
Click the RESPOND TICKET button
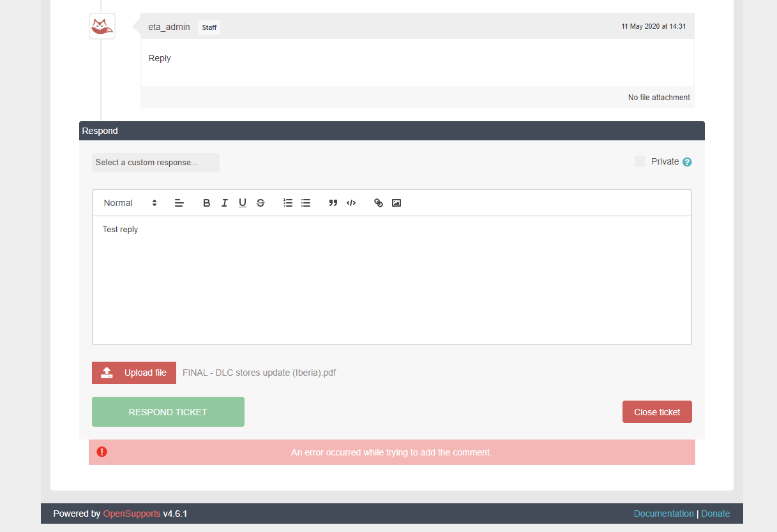(168, 411)
